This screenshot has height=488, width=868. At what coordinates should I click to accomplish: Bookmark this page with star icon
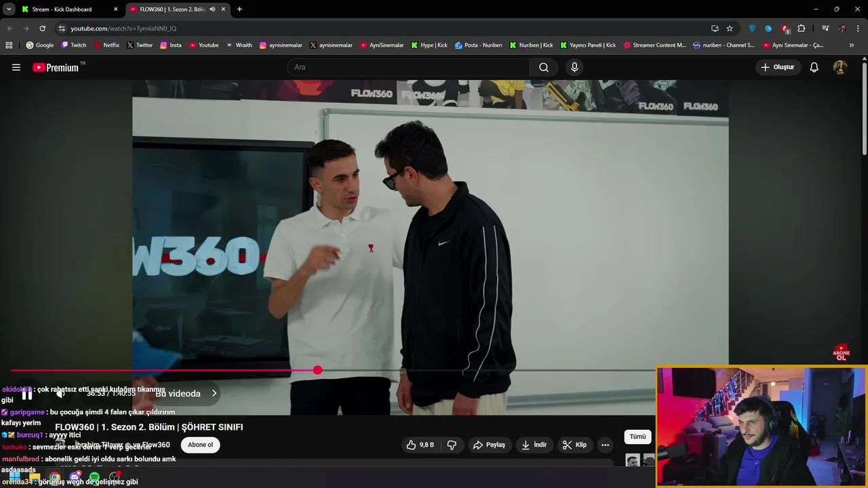730,28
